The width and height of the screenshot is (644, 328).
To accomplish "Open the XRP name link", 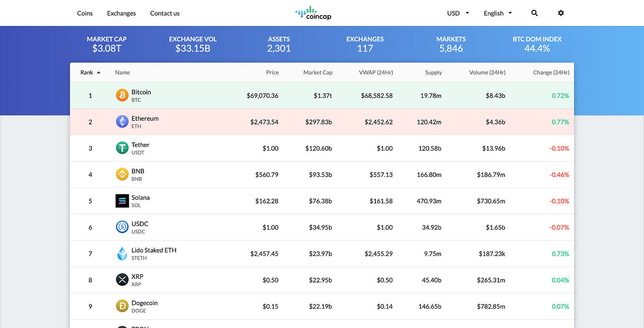I will pyautogui.click(x=138, y=277).
